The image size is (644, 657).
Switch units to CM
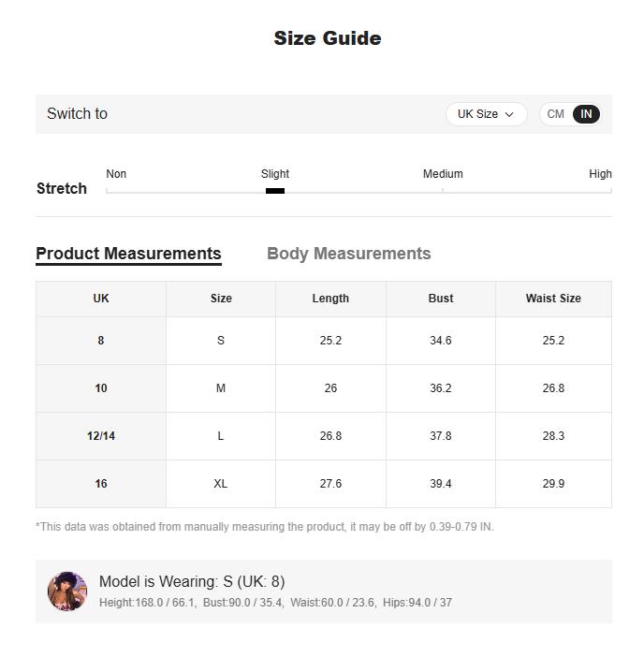(555, 114)
